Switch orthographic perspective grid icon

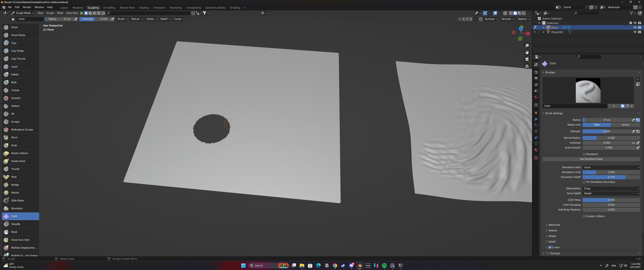point(527,66)
